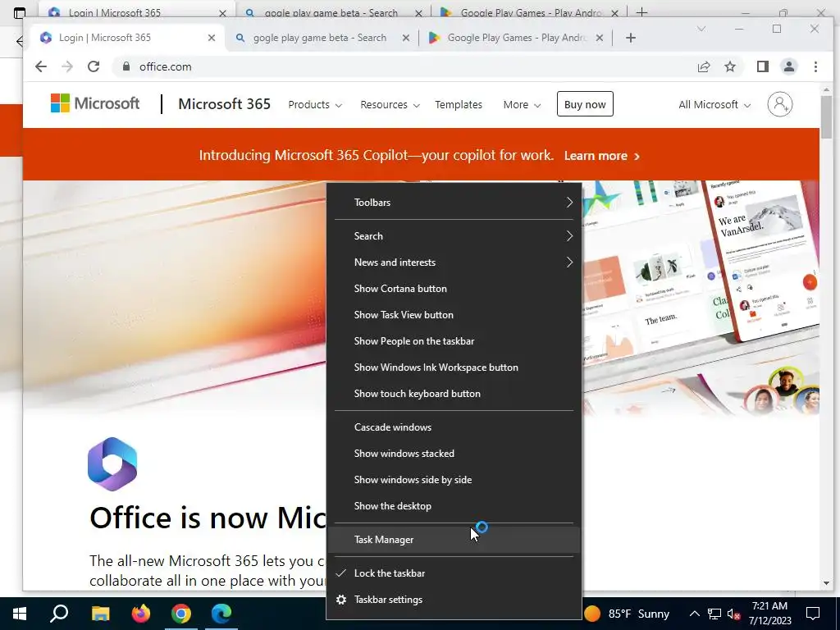Toggle Show Windows Ink Workspace button

tap(454, 367)
